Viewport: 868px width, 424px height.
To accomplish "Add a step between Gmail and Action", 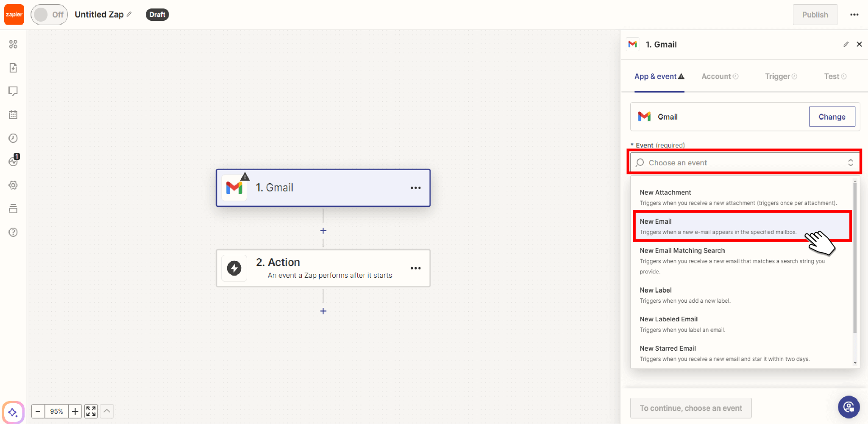I will (323, 231).
